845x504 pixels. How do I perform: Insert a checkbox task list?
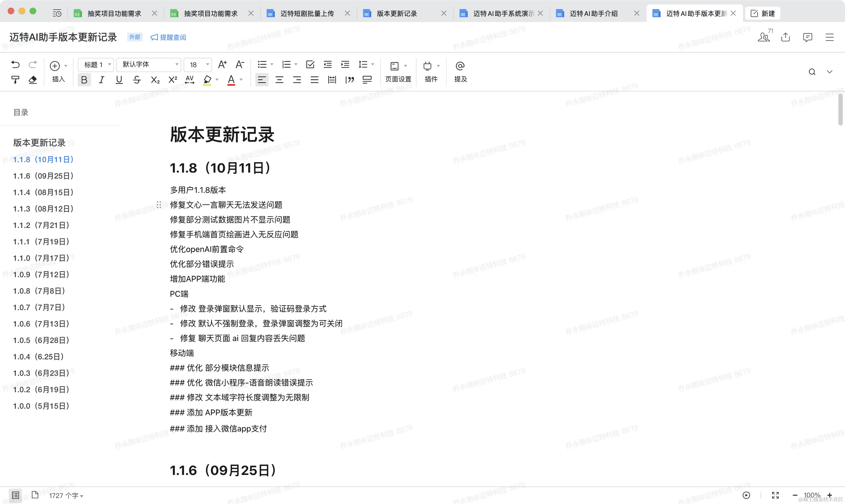pos(310,65)
